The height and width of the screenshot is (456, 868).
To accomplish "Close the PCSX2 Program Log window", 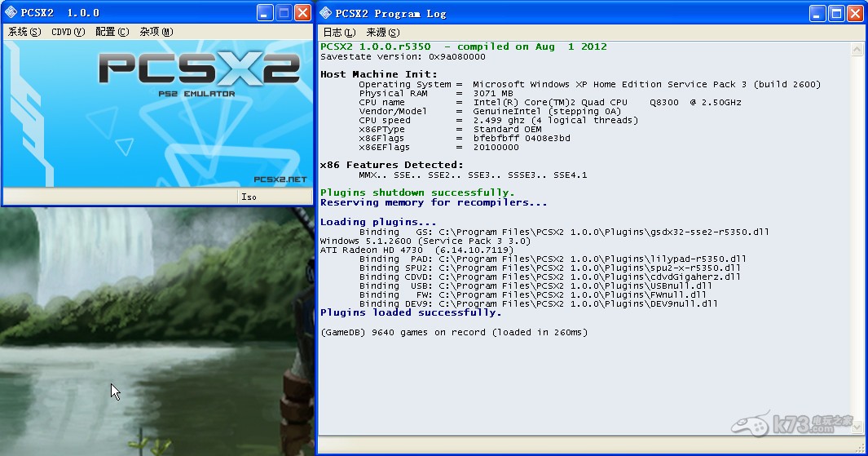I will [855, 13].
